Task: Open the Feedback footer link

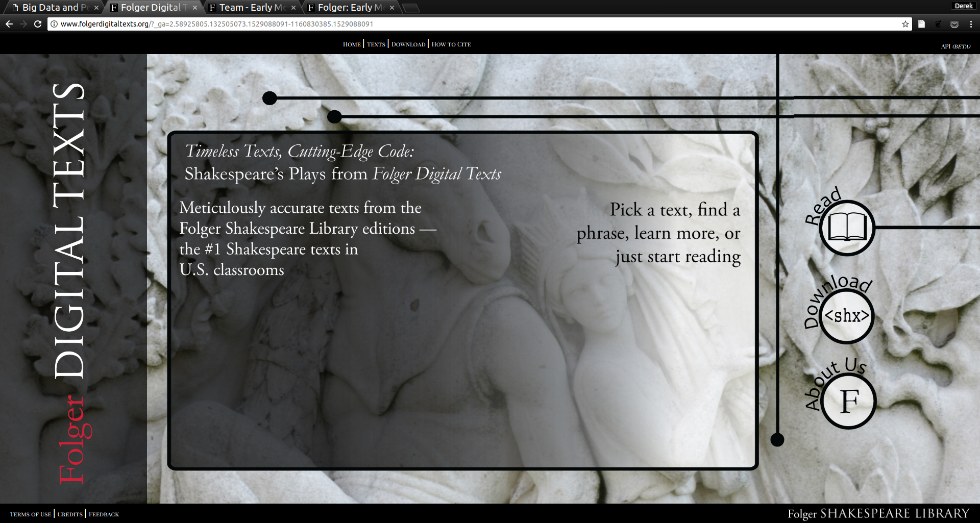Action: point(104,514)
